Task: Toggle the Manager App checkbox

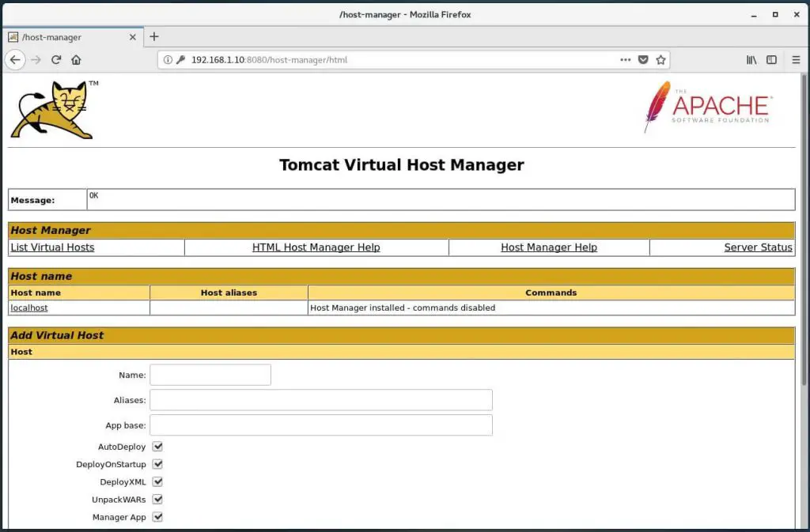Action: [x=157, y=516]
